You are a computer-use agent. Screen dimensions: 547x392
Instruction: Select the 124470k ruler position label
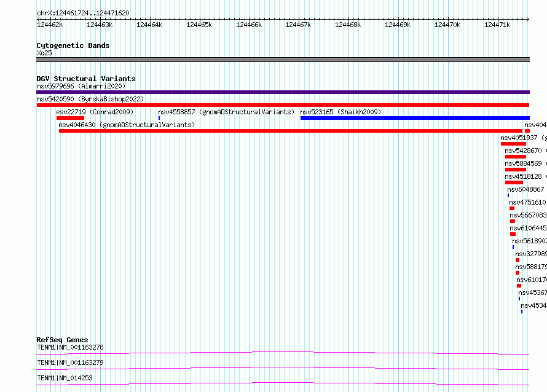(x=447, y=25)
